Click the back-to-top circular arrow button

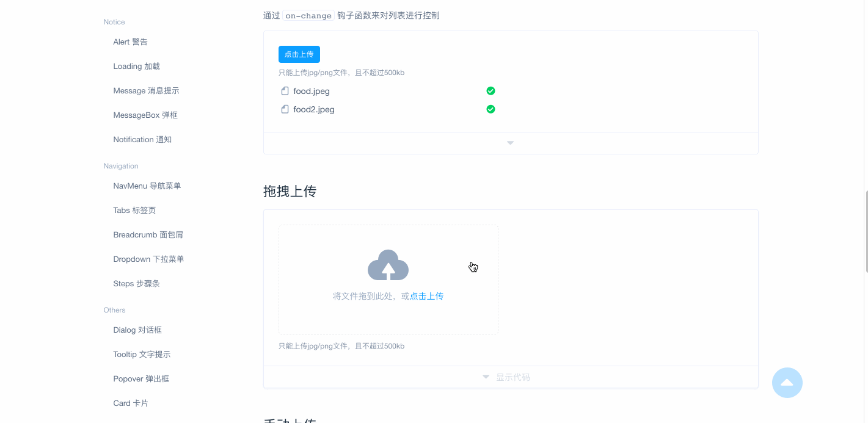point(787,383)
